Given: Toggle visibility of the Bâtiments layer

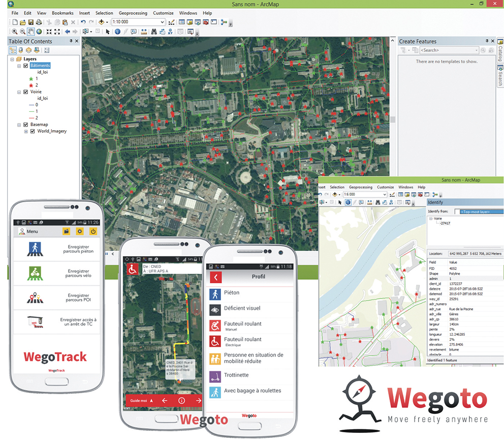Looking at the screenshot, I should (x=26, y=66).
